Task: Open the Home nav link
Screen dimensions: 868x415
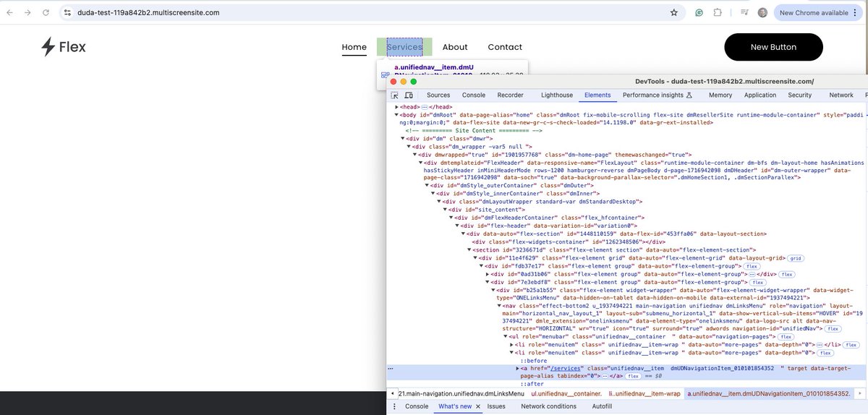Action: point(354,47)
